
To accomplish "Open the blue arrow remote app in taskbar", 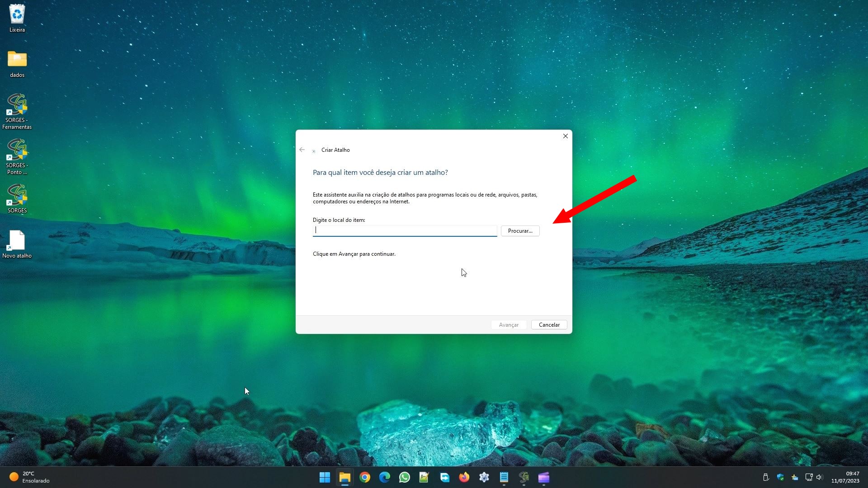I will [444, 477].
